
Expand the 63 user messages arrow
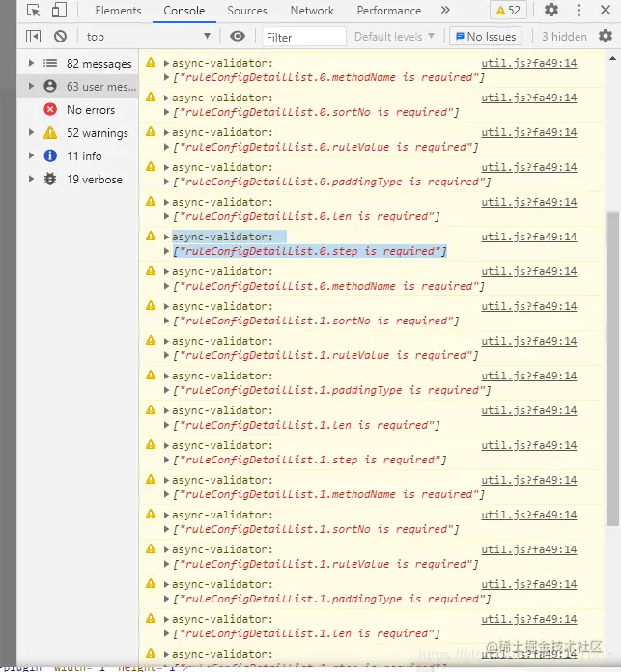(31, 86)
